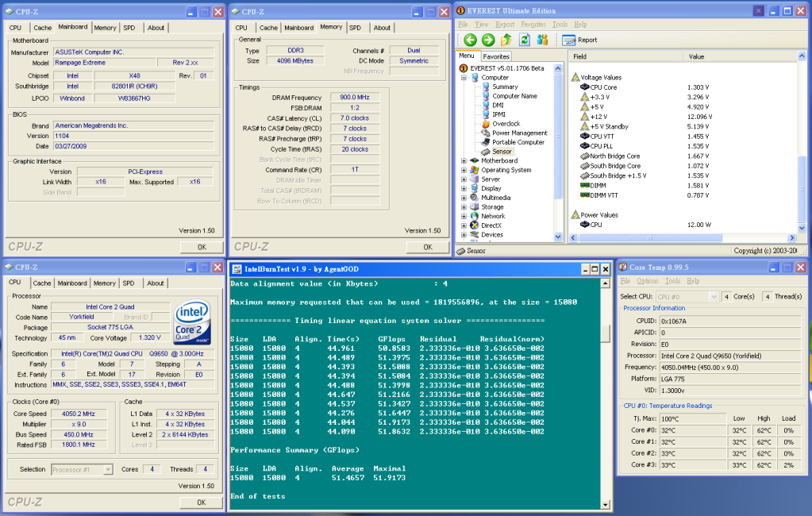The width and height of the screenshot is (812, 516).
Task: Click the EVEREST Refresh icon
Action: tap(524, 40)
